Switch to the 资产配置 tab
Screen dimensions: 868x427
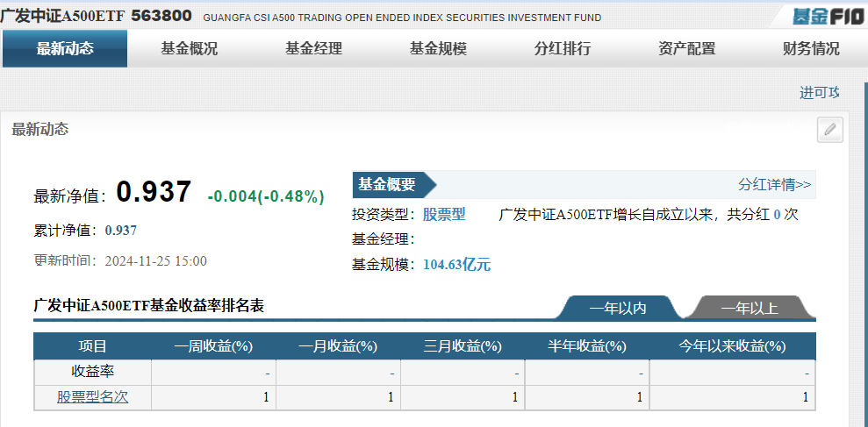pos(686,49)
